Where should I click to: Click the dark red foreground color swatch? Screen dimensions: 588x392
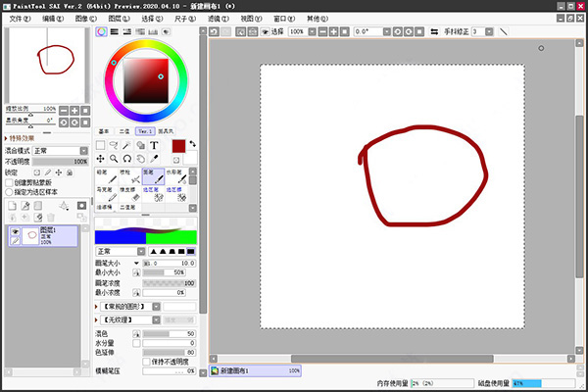click(x=178, y=146)
